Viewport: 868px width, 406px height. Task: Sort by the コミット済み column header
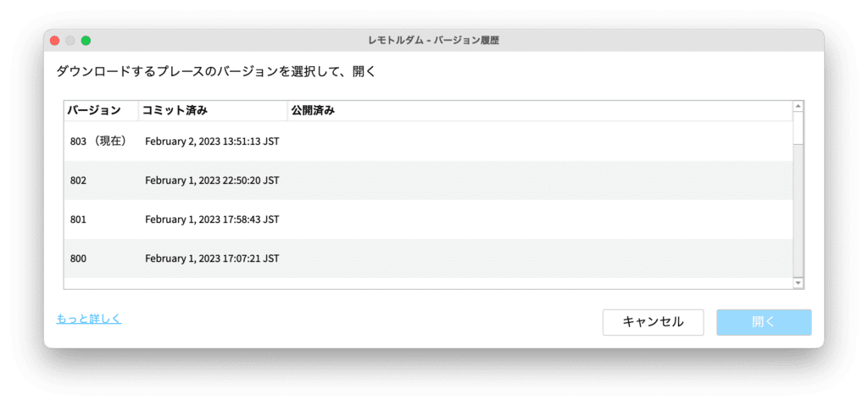175,111
